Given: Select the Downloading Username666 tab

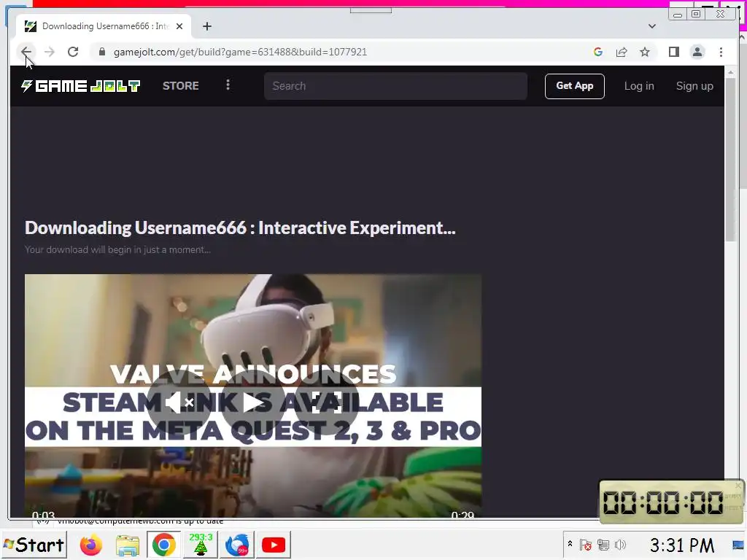Looking at the screenshot, I should (104, 27).
